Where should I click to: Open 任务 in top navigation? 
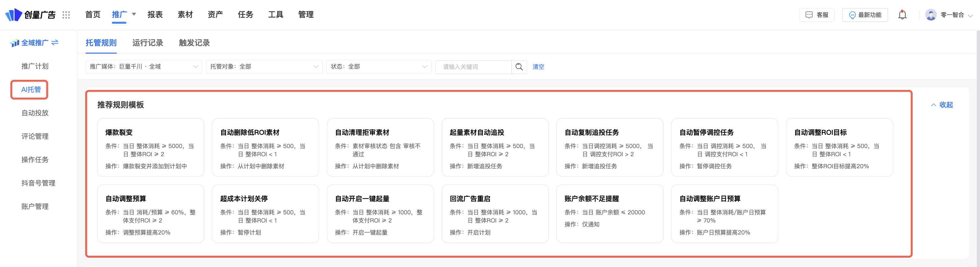tap(245, 15)
